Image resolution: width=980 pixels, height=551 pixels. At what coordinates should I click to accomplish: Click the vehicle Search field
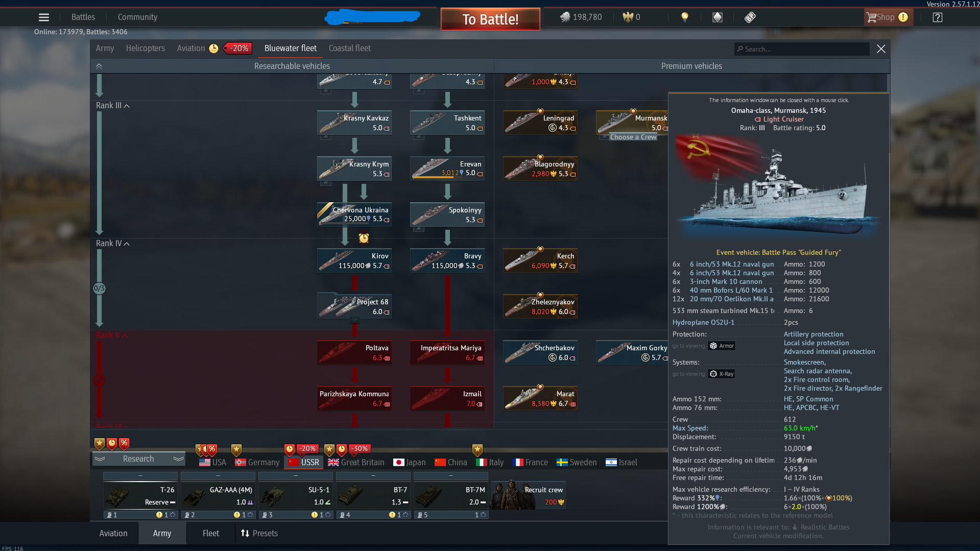[x=802, y=49]
